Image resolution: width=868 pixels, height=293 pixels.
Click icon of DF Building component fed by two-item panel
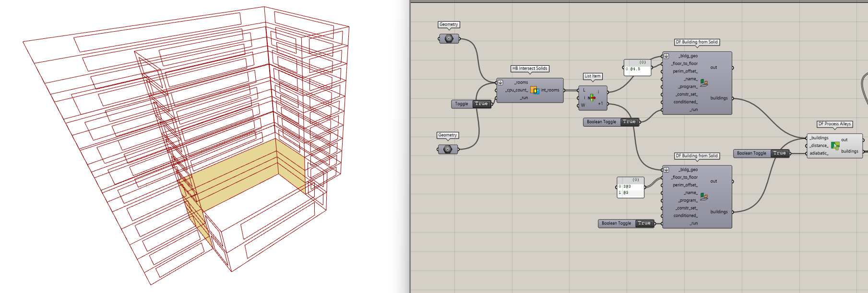pos(704,197)
